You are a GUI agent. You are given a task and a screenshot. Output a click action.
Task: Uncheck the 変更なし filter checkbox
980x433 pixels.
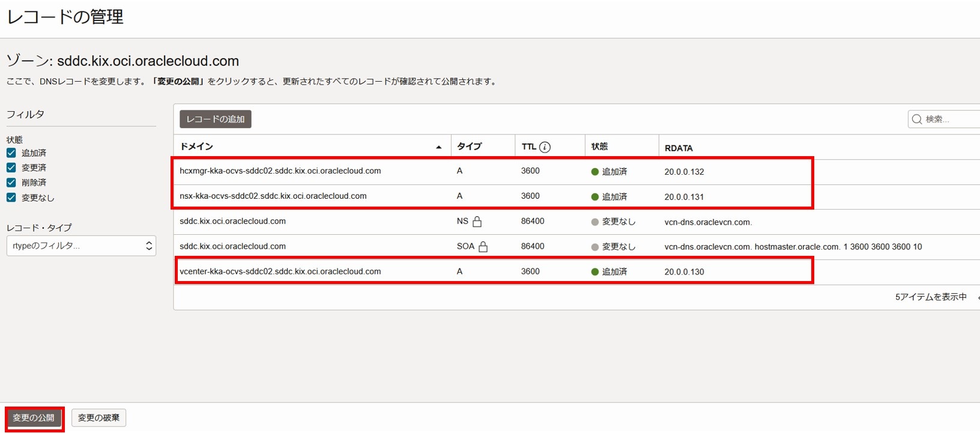coord(11,198)
